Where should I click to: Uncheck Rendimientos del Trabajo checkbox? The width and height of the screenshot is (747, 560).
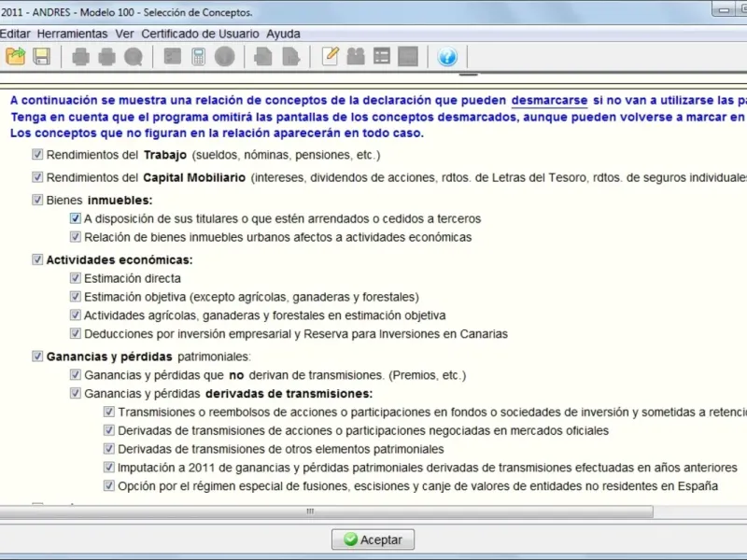click(37, 154)
